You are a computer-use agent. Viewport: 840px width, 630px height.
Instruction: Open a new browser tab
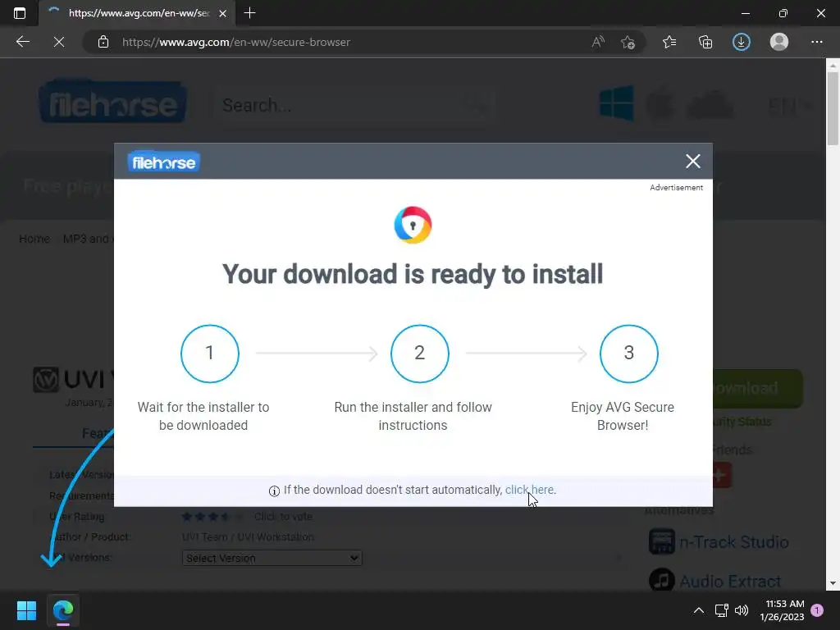pyautogui.click(x=249, y=13)
